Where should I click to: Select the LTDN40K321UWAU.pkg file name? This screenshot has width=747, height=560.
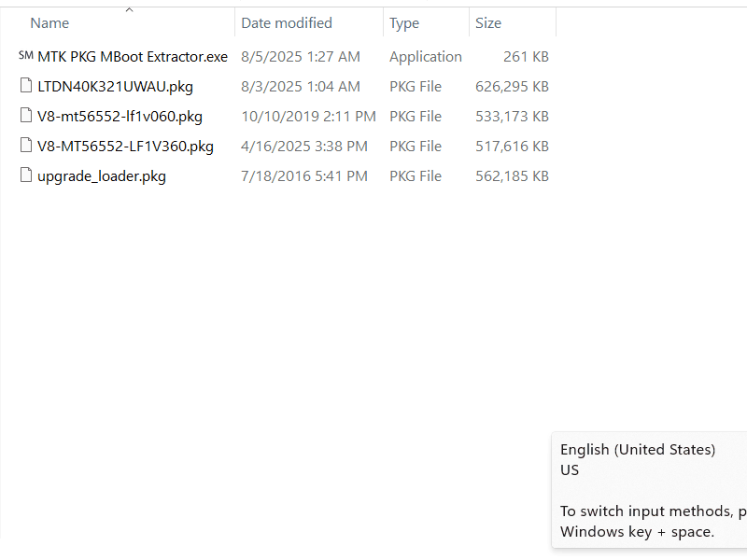coord(115,87)
